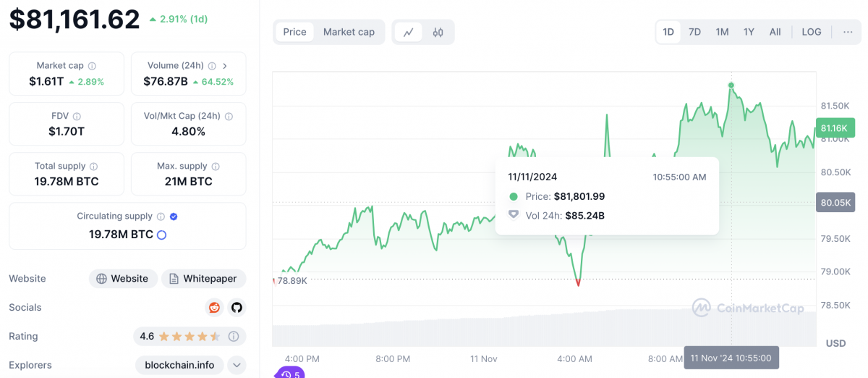868x378 pixels.
Task: Toggle the LOG scale option
Action: coord(812,32)
